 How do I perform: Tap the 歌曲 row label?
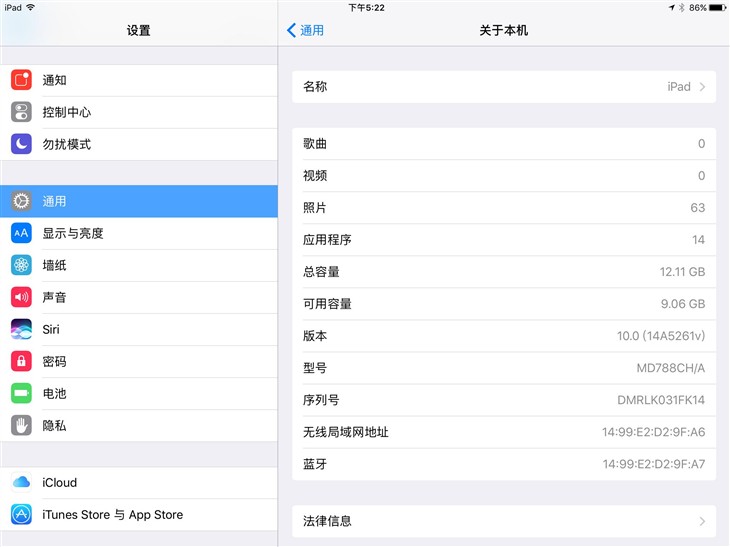coord(315,143)
